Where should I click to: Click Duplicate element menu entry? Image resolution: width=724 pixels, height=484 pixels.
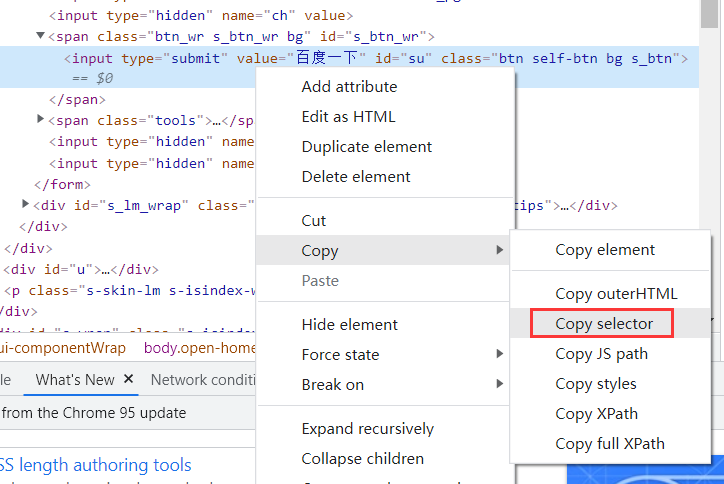click(367, 147)
